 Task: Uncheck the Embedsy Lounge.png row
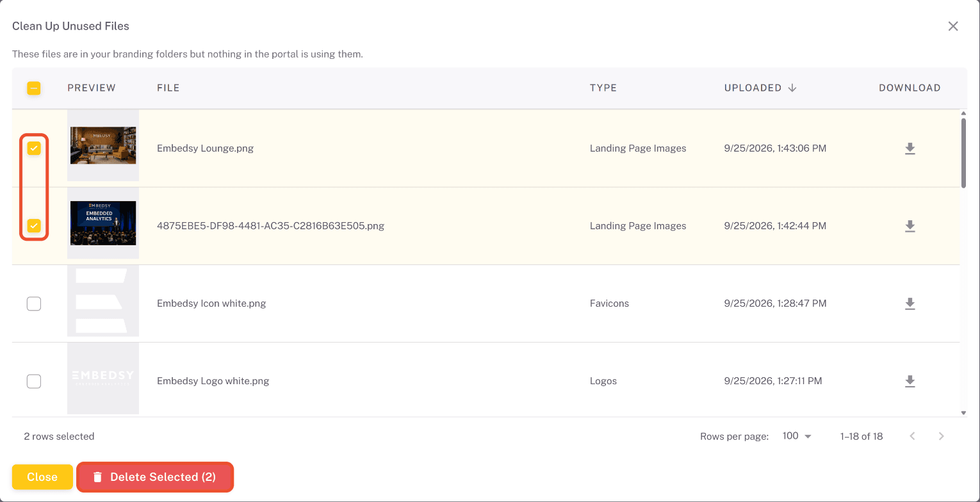click(34, 149)
